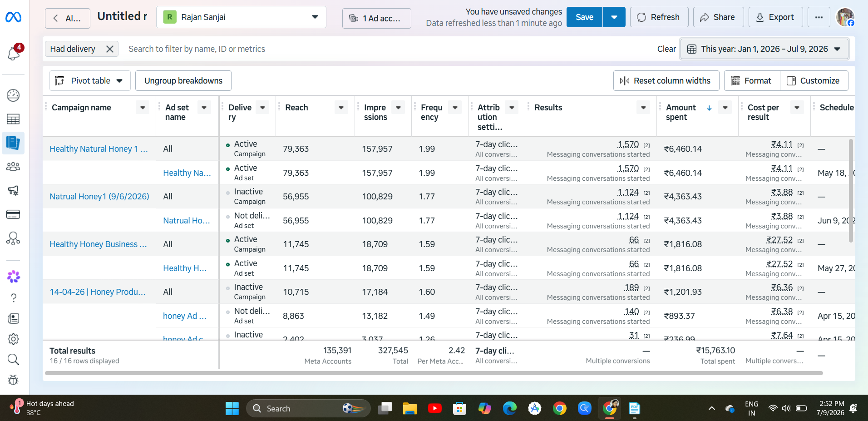The image size is (868, 421).
Task: Open Reach column dropdown arrow
Action: pos(341,108)
